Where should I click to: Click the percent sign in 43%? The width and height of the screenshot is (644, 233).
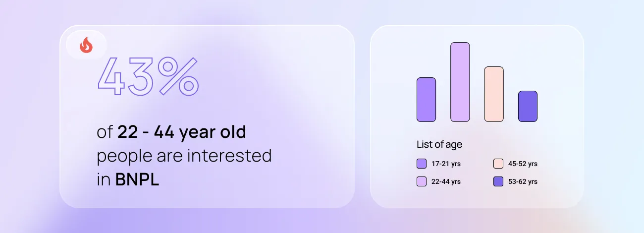pyautogui.click(x=178, y=76)
